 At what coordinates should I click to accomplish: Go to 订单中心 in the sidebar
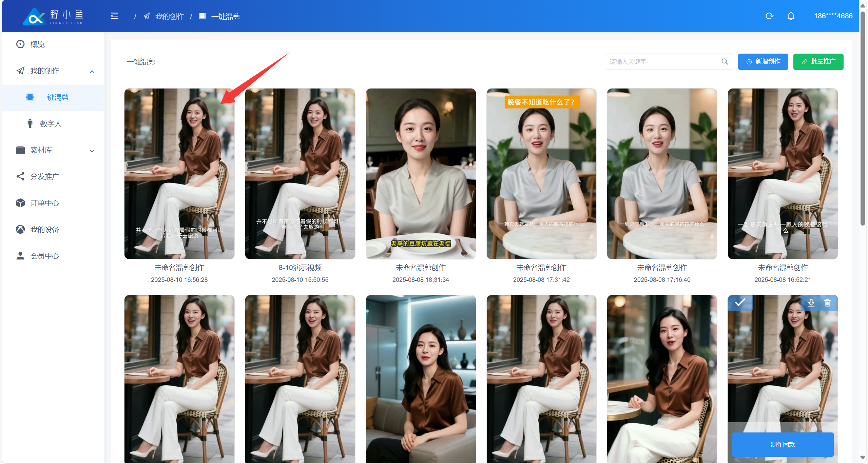(x=45, y=203)
